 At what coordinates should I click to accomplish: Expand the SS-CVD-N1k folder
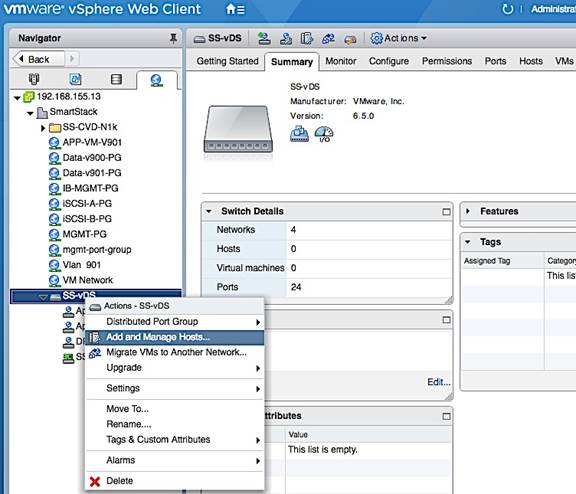(x=43, y=128)
